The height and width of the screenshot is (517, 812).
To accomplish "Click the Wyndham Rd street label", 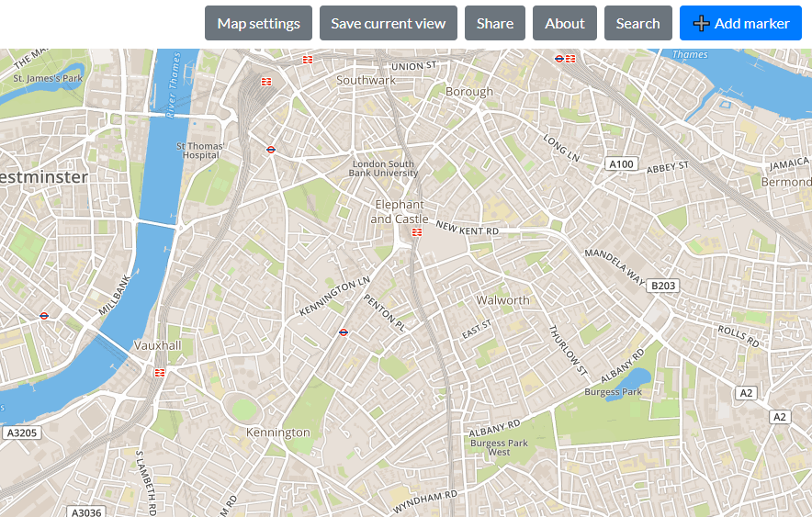I will coord(425,500).
